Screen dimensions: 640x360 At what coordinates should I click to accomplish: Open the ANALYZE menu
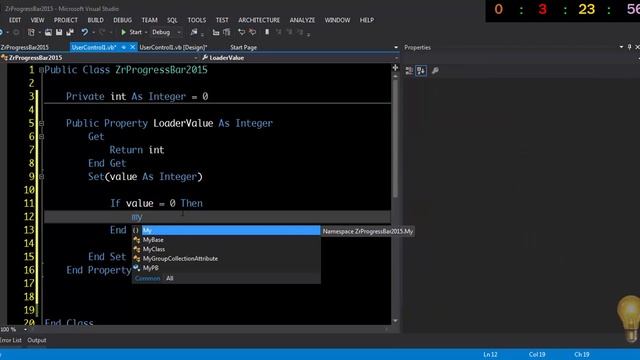(x=302, y=20)
